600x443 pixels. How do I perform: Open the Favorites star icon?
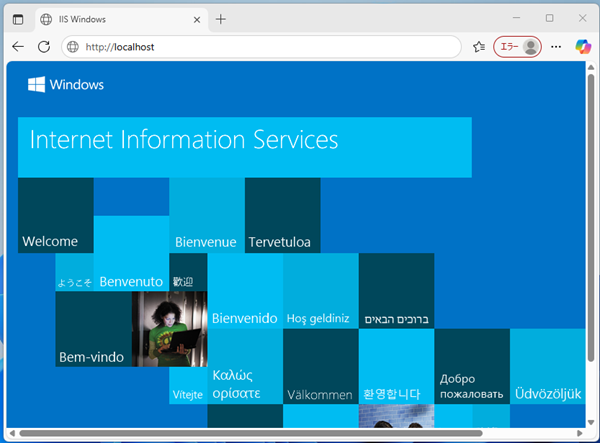point(479,47)
